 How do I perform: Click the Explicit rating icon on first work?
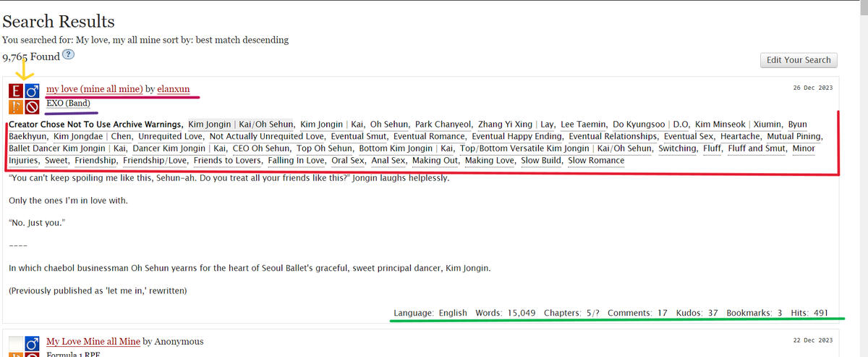click(x=16, y=92)
